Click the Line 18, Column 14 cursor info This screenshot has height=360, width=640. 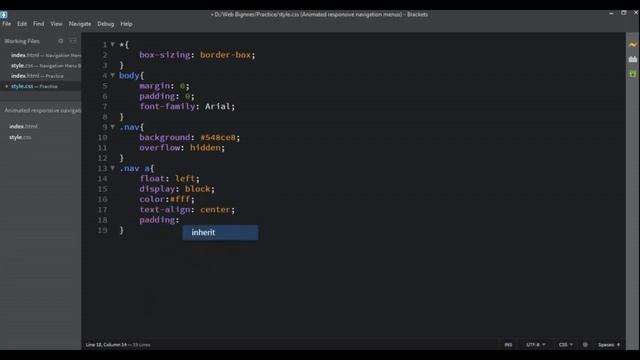point(106,344)
